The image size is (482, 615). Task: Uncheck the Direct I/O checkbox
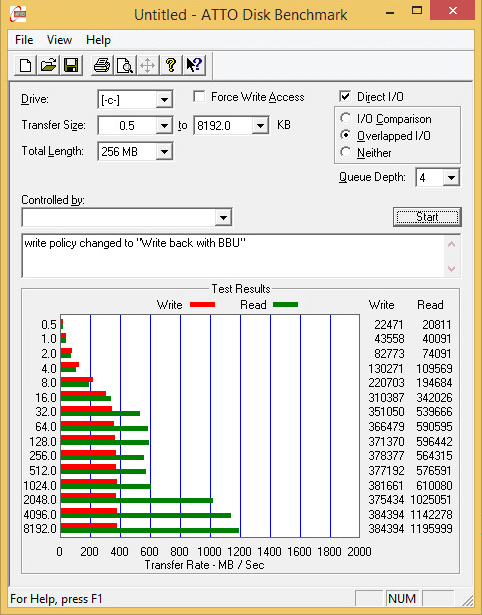click(x=345, y=96)
